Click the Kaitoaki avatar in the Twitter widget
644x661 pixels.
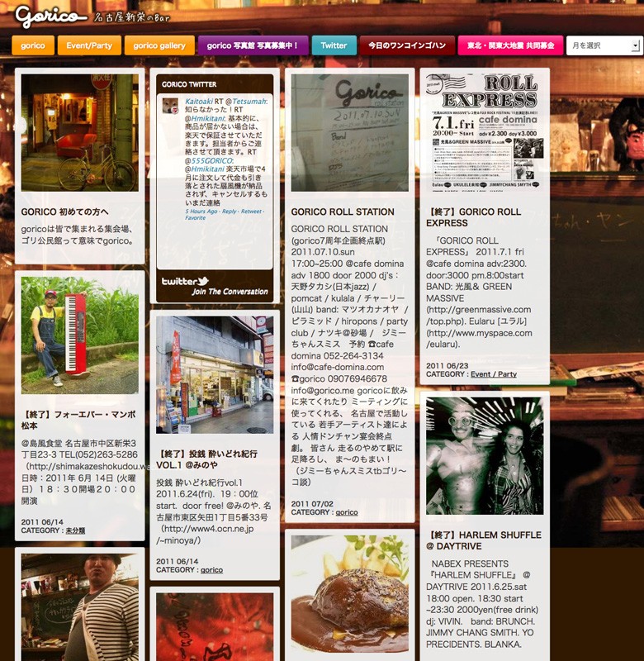pyautogui.click(x=171, y=106)
